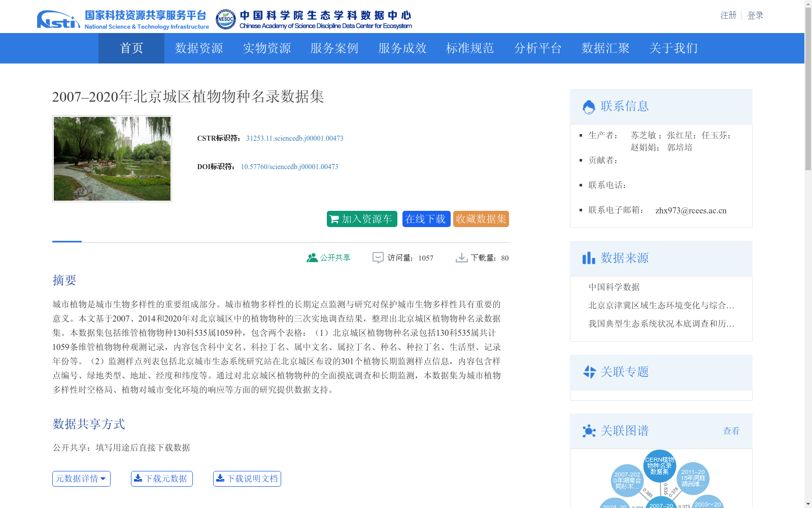This screenshot has height=508, width=812.
Task: Open the 数据汇聚 menu
Action: click(x=605, y=48)
